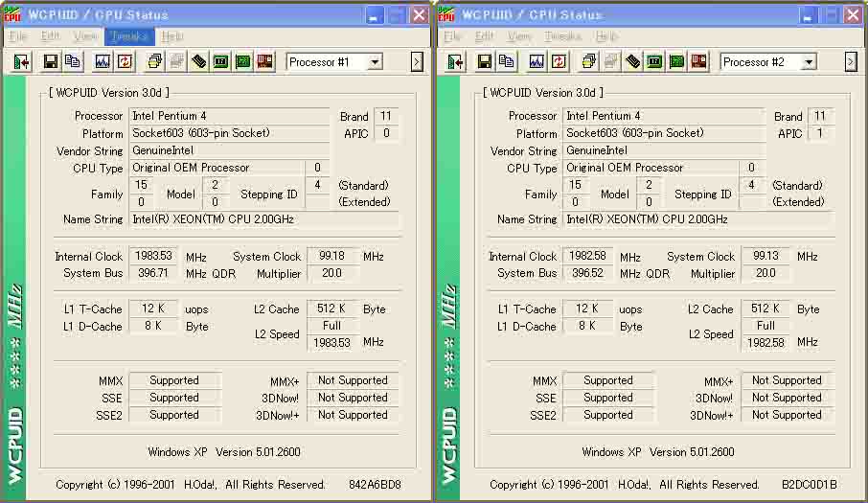Viewport: 868px width, 503px height.
Task: Click the greyed-out windows icon in Processor #1 window
Action: (x=177, y=61)
